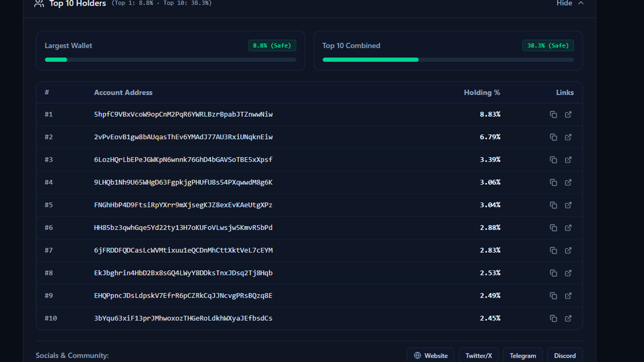Open holder #7 external link
Image resolution: width=644 pixels, height=362 pixels.
tap(568, 250)
